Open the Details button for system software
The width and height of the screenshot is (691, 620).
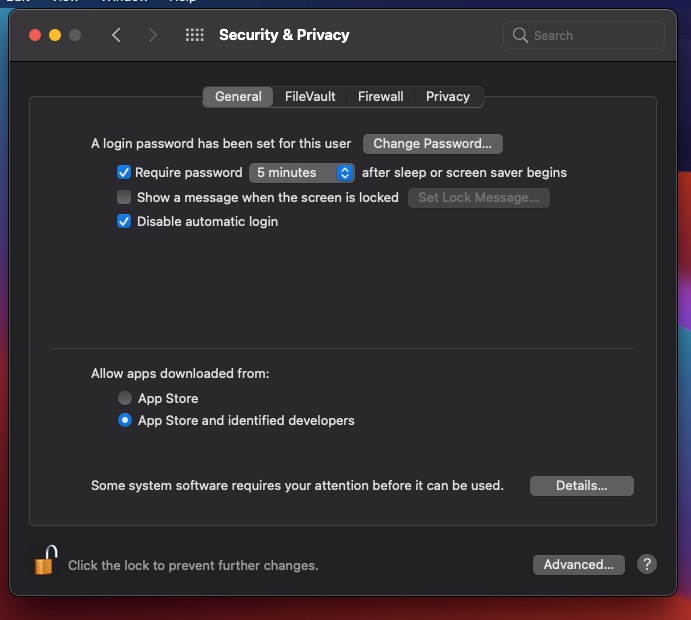pyautogui.click(x=581, y=486)
